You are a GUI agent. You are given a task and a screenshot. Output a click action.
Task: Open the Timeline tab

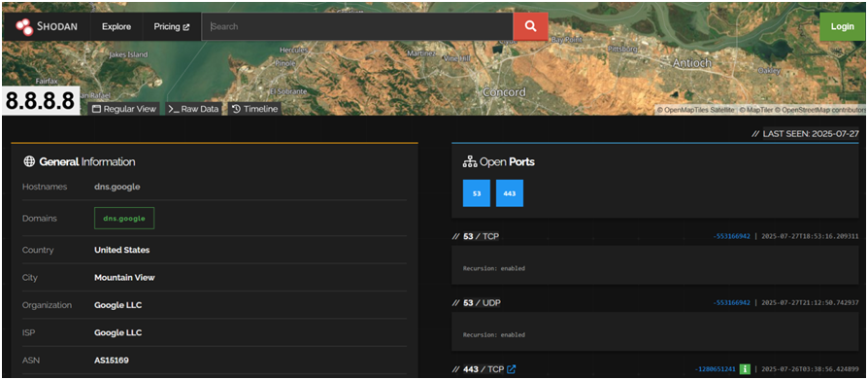pos(254,109)
